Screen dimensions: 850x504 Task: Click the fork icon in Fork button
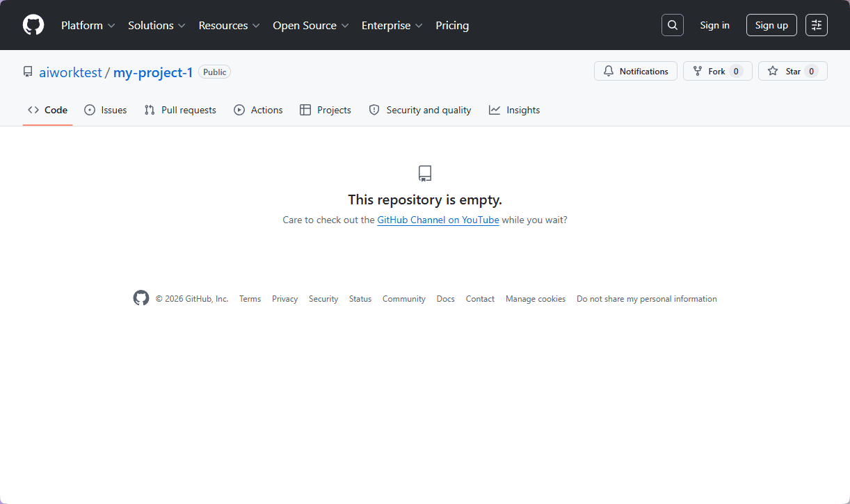[x=698, y=71]
